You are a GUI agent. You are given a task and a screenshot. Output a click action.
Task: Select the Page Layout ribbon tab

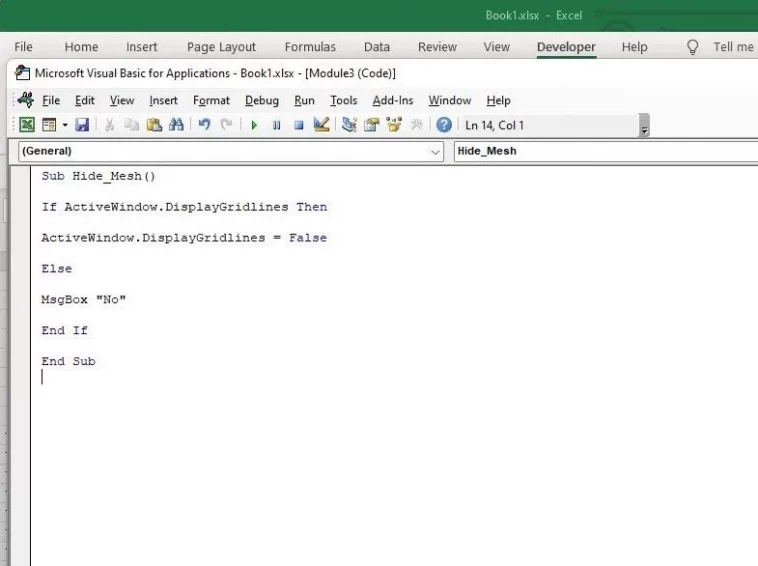coord(221,47)
